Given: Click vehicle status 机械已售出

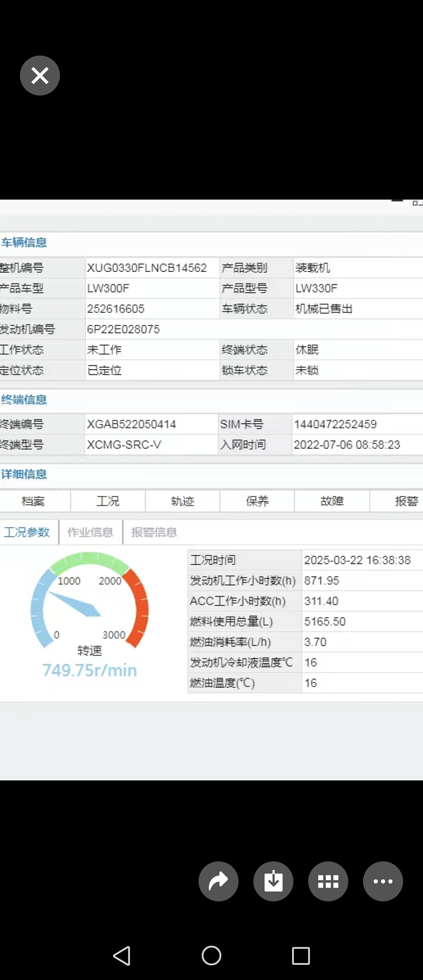Looking at the screenshot, I should pyautogui.click(x=324, y=309).
